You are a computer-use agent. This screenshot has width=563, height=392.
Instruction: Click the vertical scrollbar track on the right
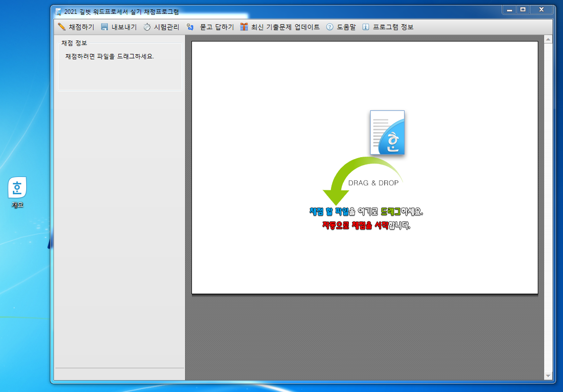click(548, 208)
